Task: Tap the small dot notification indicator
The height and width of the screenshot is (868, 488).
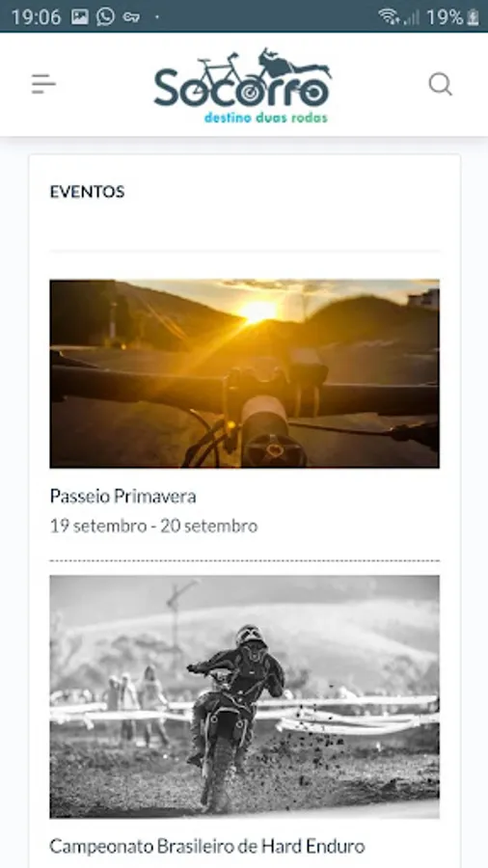Action: point(157,17)
